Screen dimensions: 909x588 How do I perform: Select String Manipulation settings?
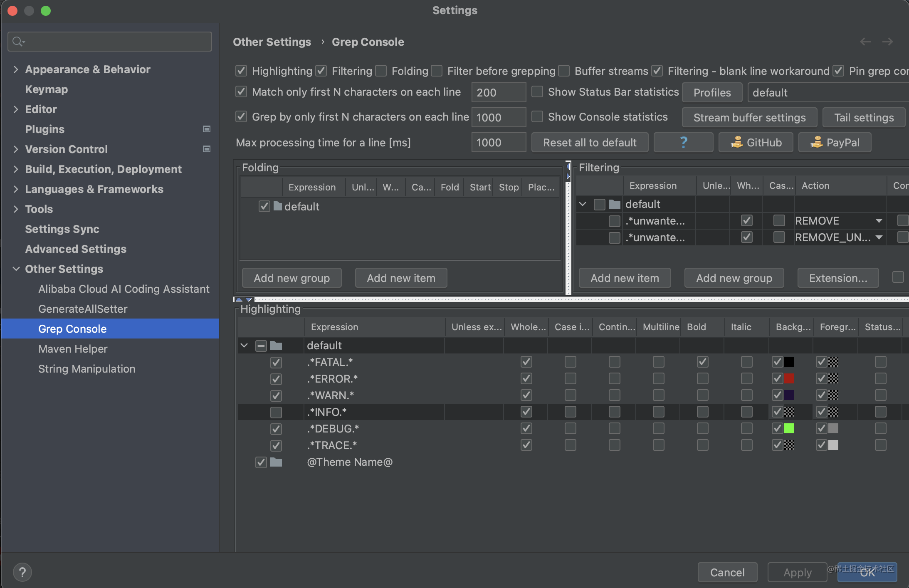click(x=87, y=369)
